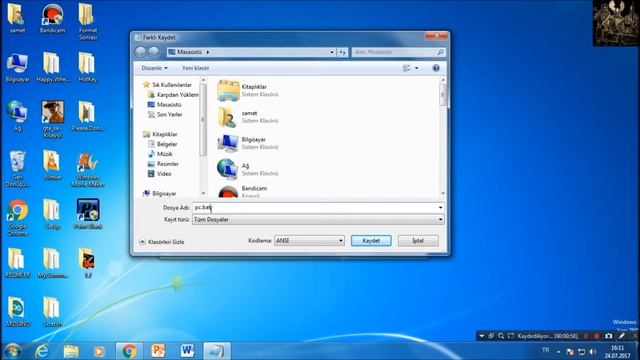Click the İptal button

pyautogui.click(x=418, y=241)
